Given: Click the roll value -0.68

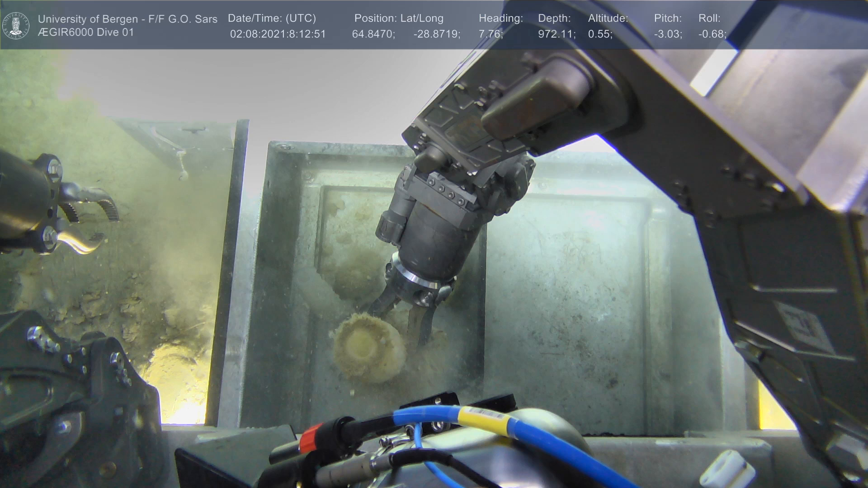Looking at the screenshot, I should tap(712, 34).
